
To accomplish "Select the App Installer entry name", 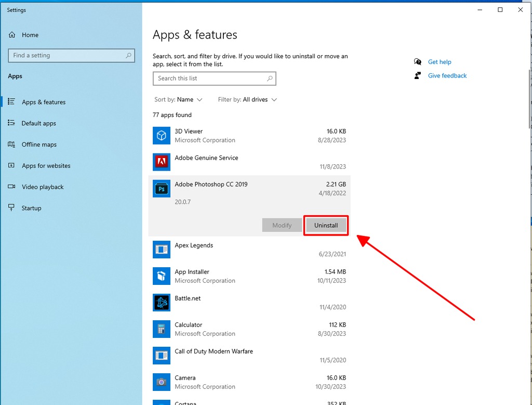I will pyautogui.click(x=192, y=271).
